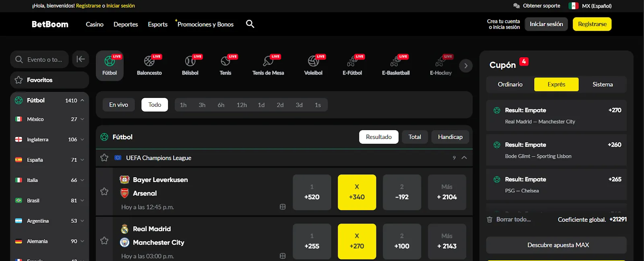The height and width of the screenshot is (261, 644).
Task: Open Real Madrid — Manchester City coupon entry
Action: [x=556, y=116]
